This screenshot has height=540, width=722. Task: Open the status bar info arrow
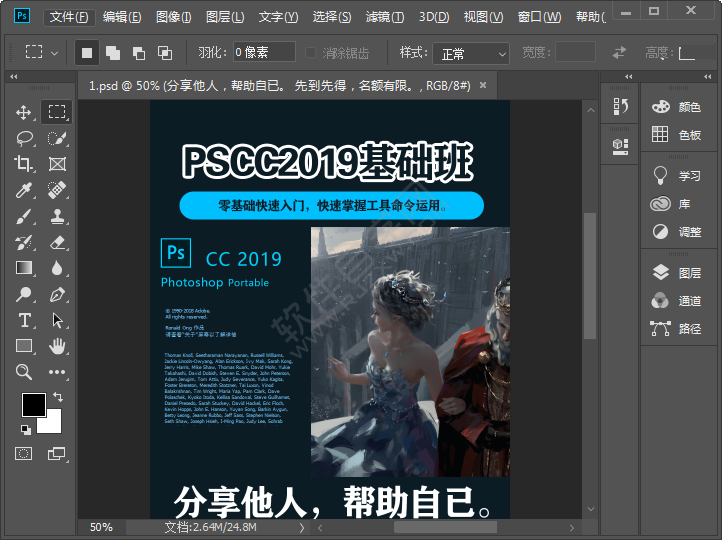tap(302, 528)
